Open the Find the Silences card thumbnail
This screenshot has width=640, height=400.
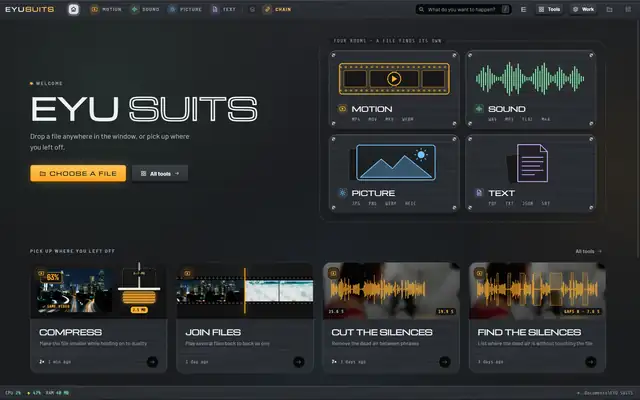tap(537, 291)
